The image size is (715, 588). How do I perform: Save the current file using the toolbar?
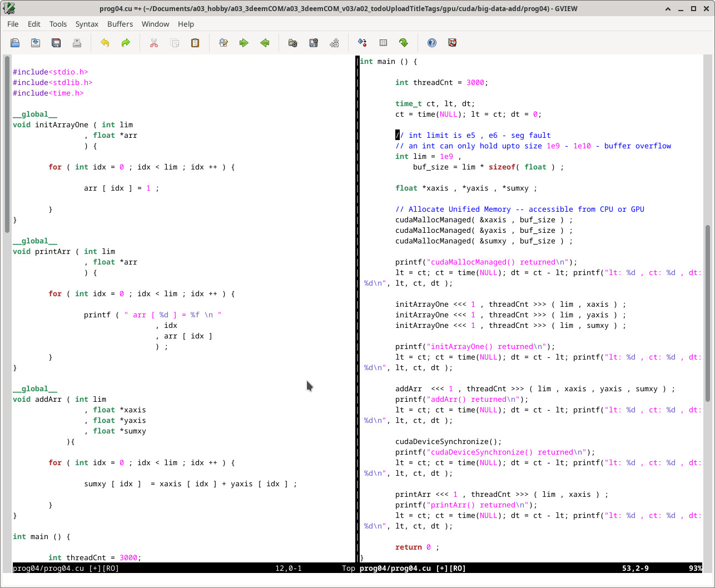36,43
